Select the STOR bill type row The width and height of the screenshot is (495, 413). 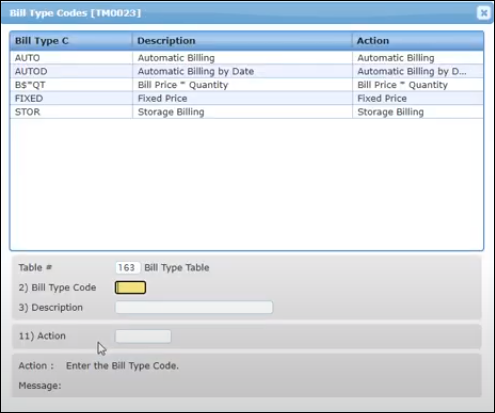(x=247, y=112)
